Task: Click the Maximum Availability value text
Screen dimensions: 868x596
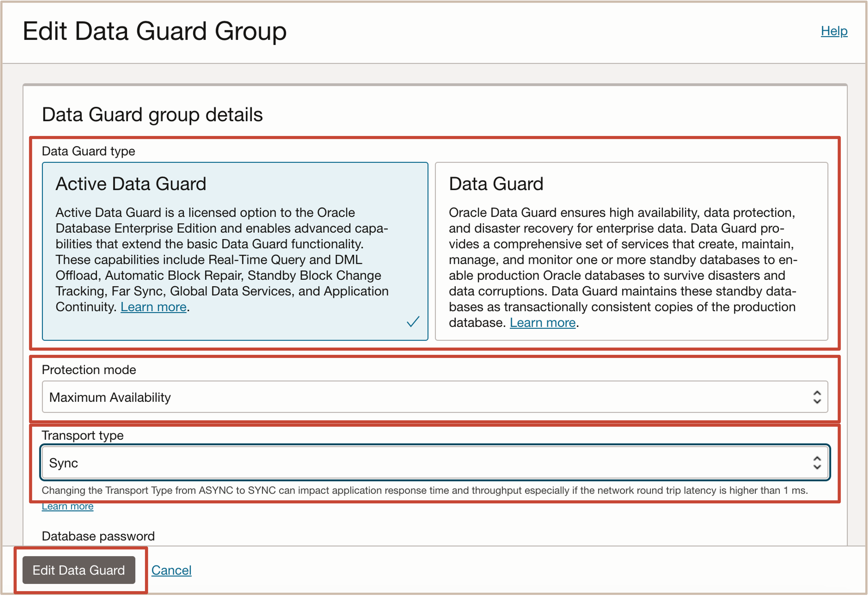Action: [110, 397]
